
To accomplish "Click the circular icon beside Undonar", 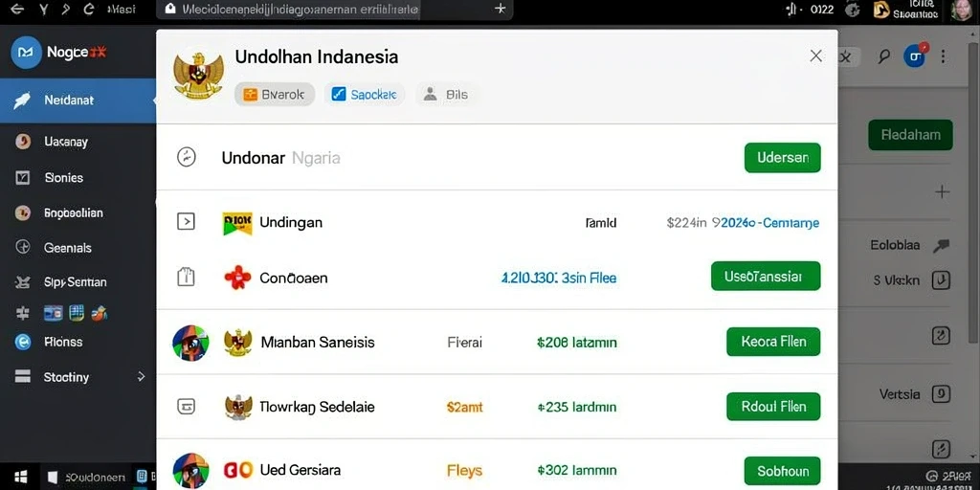I will click(x=187, y=157).
